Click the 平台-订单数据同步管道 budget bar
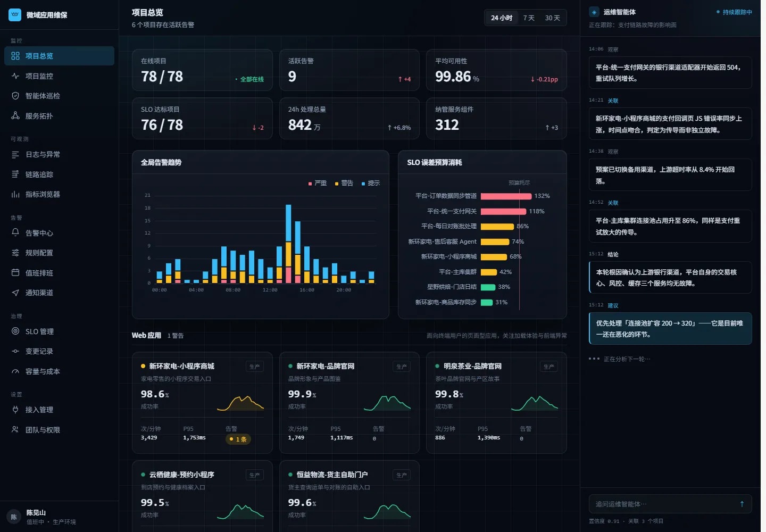Viewport: 766px width, 532px height. point(506,196)
